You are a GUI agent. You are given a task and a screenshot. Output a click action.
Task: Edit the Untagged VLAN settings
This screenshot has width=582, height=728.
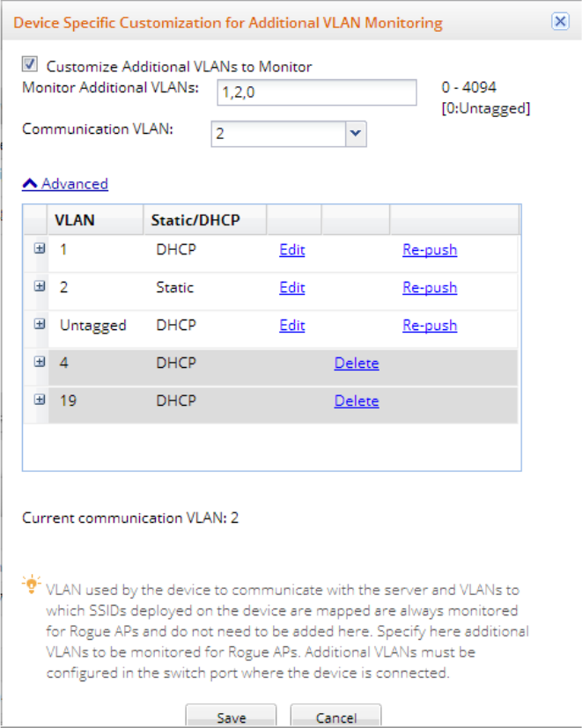(291, 326)
